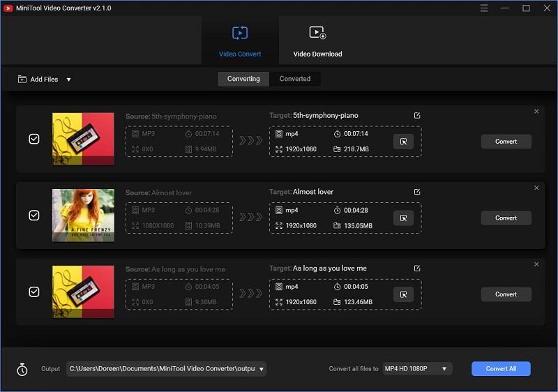Click the Convert All button
The width and height of the screenshot is (558, 392).
[501, 368]
